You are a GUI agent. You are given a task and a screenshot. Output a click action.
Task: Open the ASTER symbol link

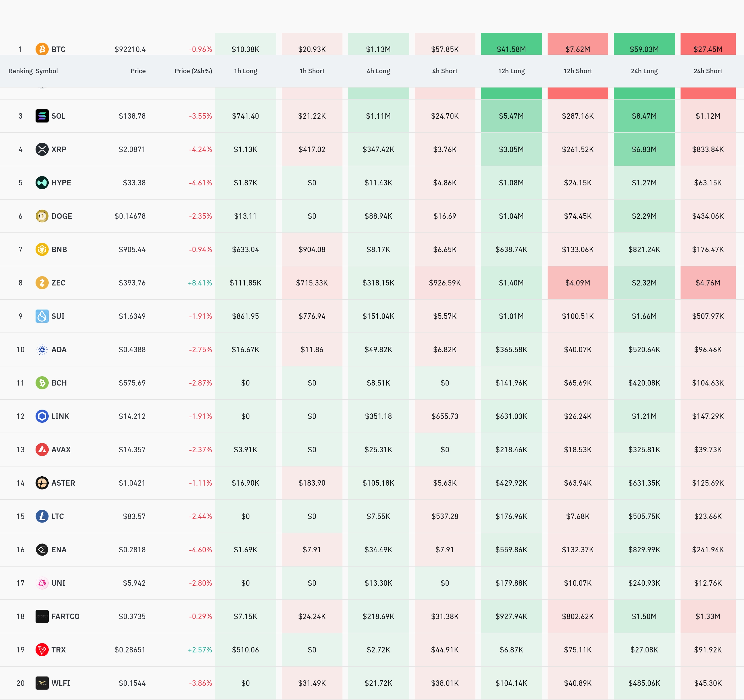63,483
